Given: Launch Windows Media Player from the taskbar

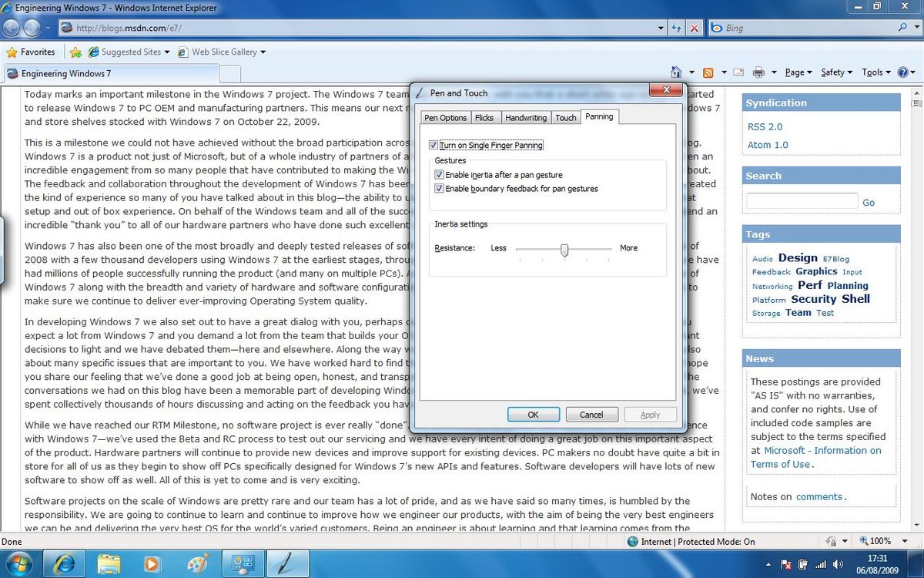Looking at the screenshot, I should pos(152,564).
